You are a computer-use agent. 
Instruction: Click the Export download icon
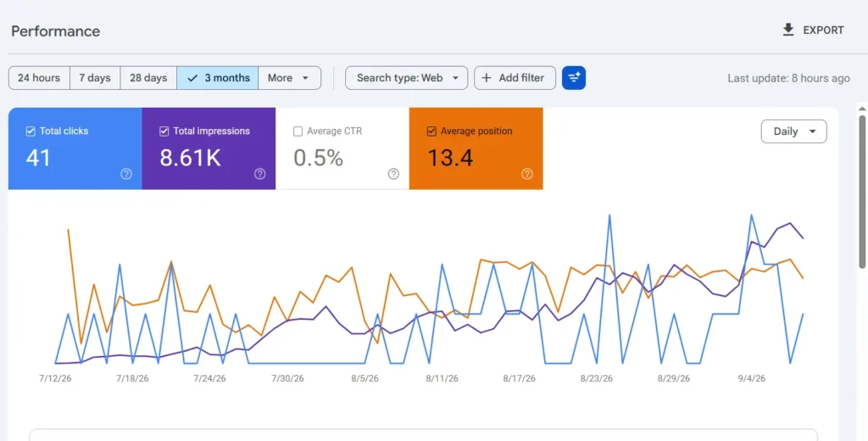[x=788, y=30]
